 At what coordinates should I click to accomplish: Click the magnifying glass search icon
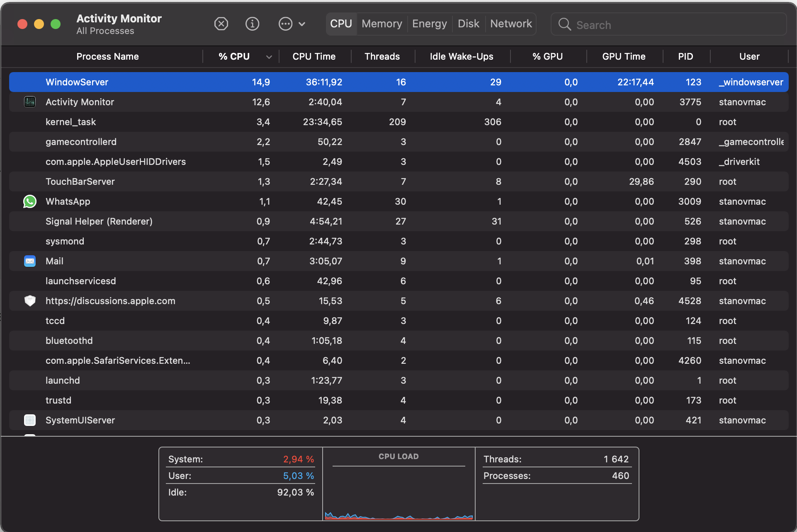pyautogui.click(x=564, y=24)
